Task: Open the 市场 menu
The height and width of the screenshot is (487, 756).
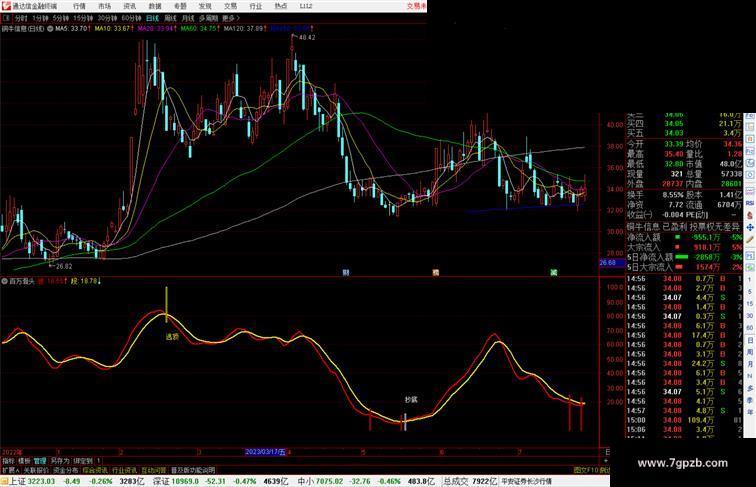Action: 105,6
